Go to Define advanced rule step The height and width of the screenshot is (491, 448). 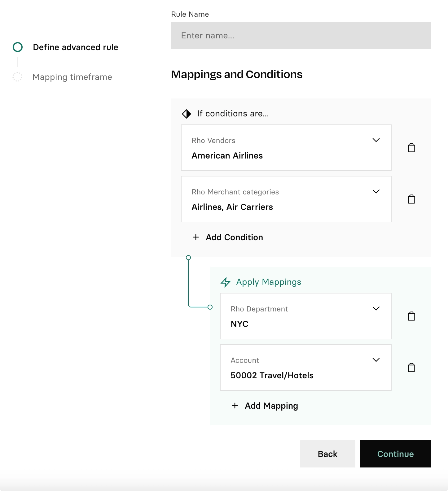click(x=76, y=47)
